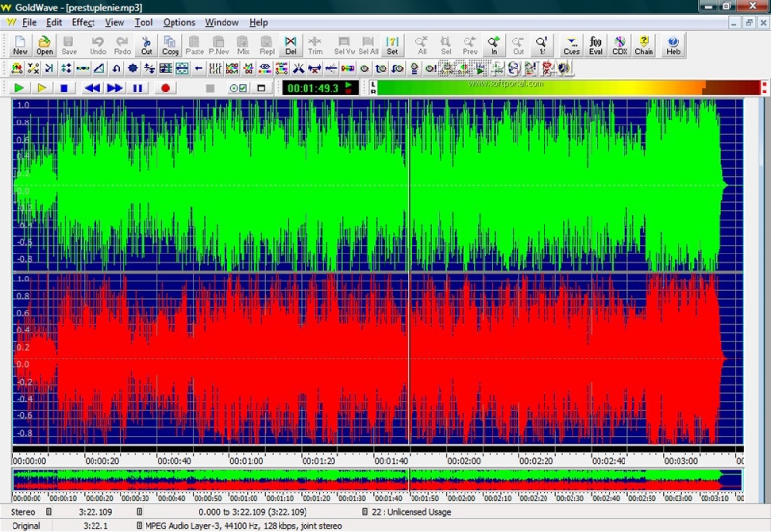
Task: Click the overview waveform strip
Action: click(x=377, y=479)
